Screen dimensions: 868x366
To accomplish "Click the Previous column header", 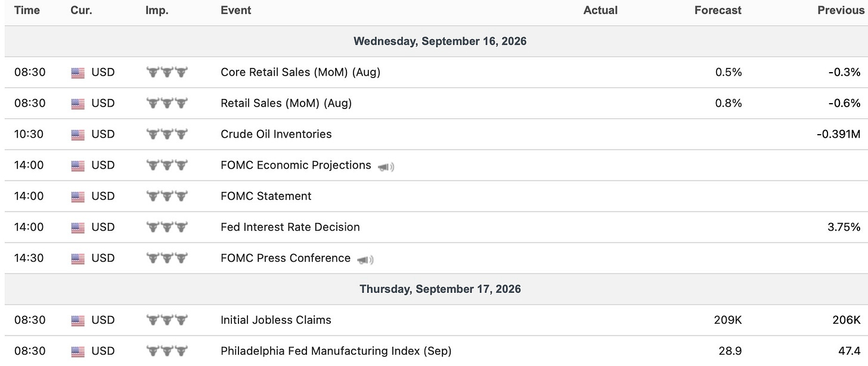I will [840, 10].
